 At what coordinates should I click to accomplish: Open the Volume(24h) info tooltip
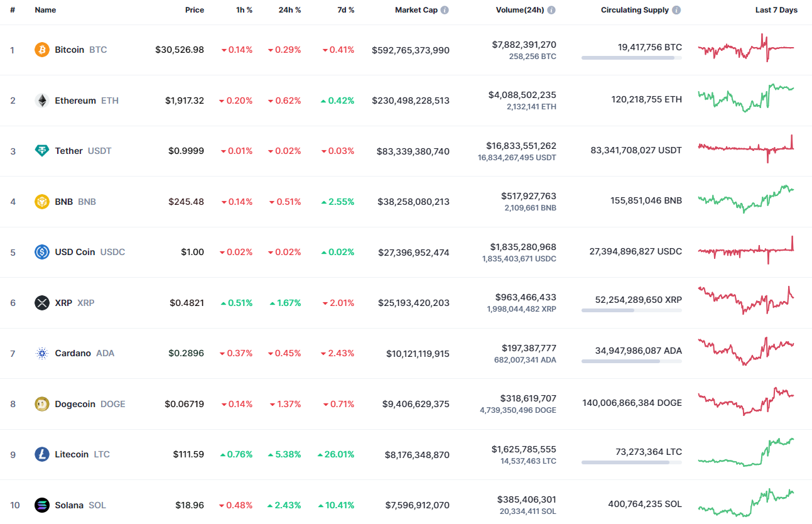pos(551,9)
